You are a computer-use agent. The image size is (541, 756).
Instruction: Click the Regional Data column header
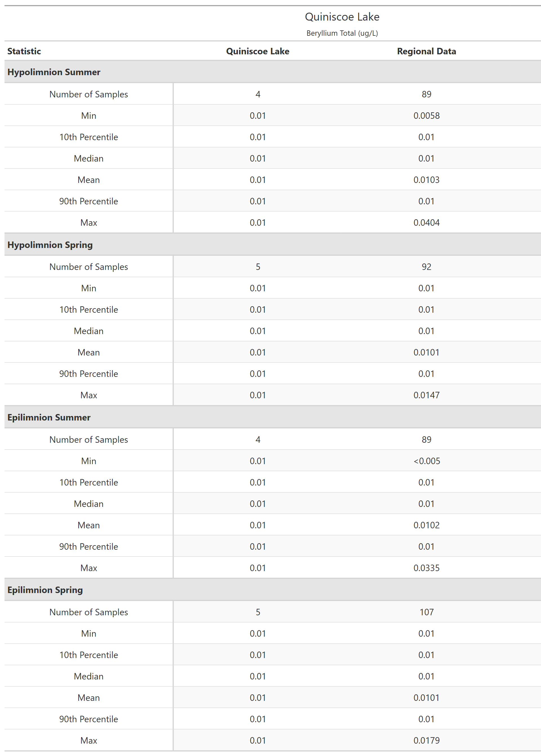(x=426, y=51)
